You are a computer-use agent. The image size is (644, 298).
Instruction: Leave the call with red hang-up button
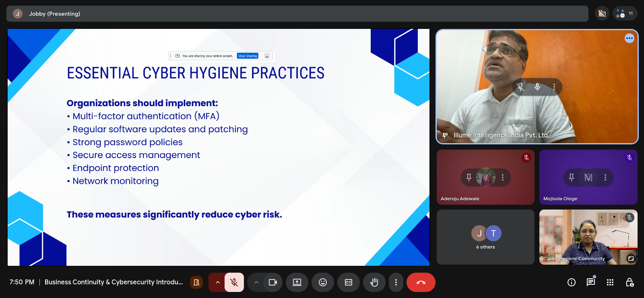[421, 282]
